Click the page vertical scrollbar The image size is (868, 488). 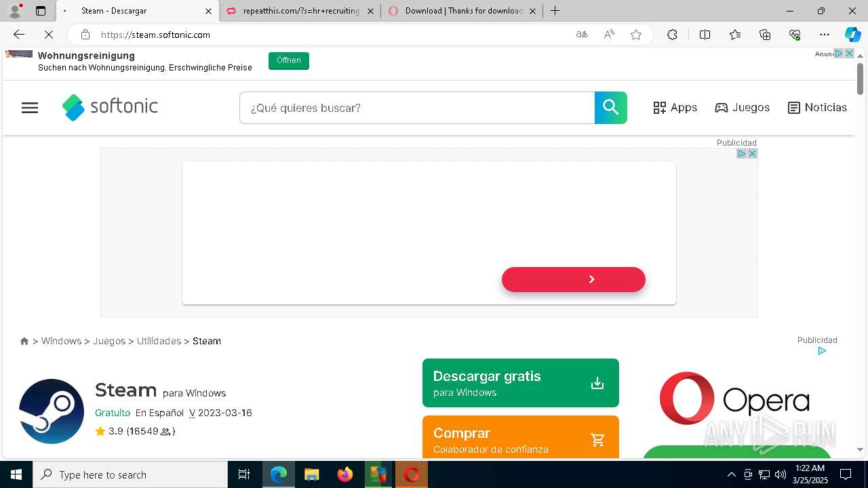[x=861, y=78]
